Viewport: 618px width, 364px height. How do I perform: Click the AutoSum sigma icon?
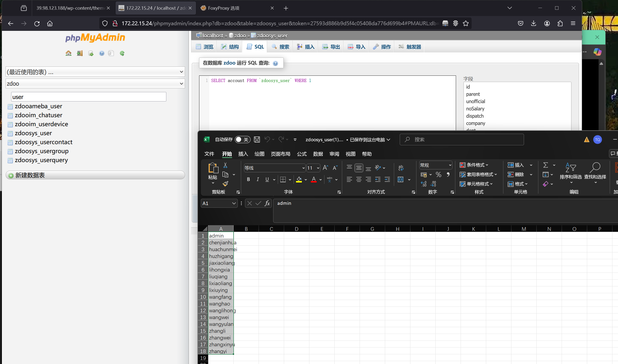coord(545,165)
